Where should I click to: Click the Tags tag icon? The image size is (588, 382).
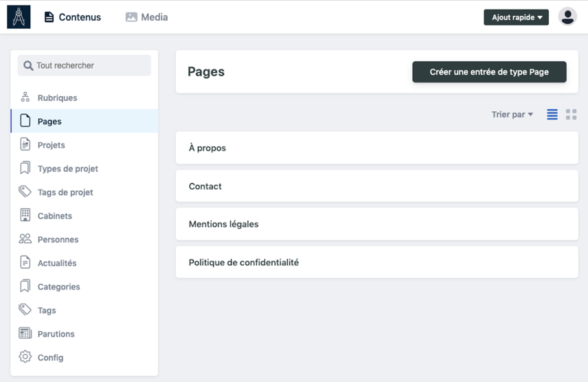[25, 310]
